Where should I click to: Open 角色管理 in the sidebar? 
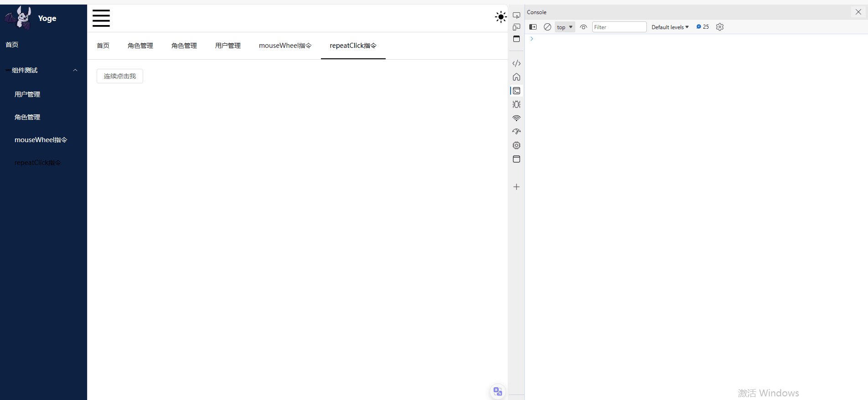pyautogui.click(x=27, y=117)
